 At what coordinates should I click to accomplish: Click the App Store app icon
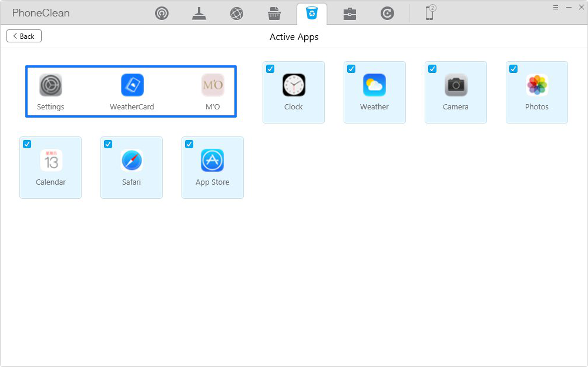pos(212,160)
